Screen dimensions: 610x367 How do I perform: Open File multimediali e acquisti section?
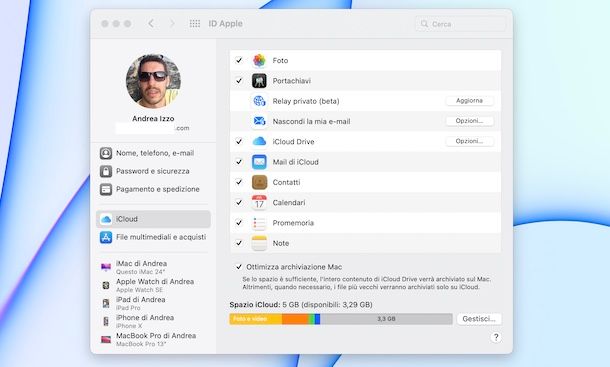[x=153, y=237]
